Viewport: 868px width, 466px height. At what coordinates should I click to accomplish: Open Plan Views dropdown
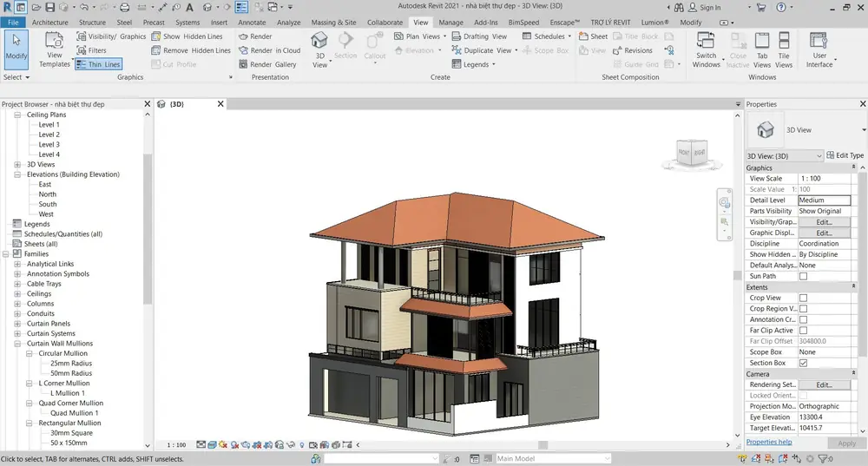pos(420,36)
